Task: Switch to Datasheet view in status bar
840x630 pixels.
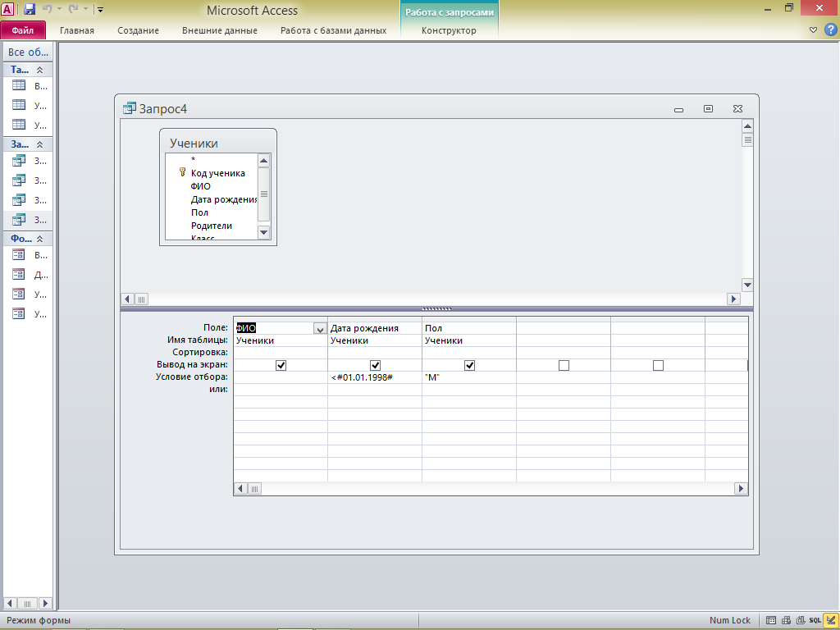Action: (771, 620)
